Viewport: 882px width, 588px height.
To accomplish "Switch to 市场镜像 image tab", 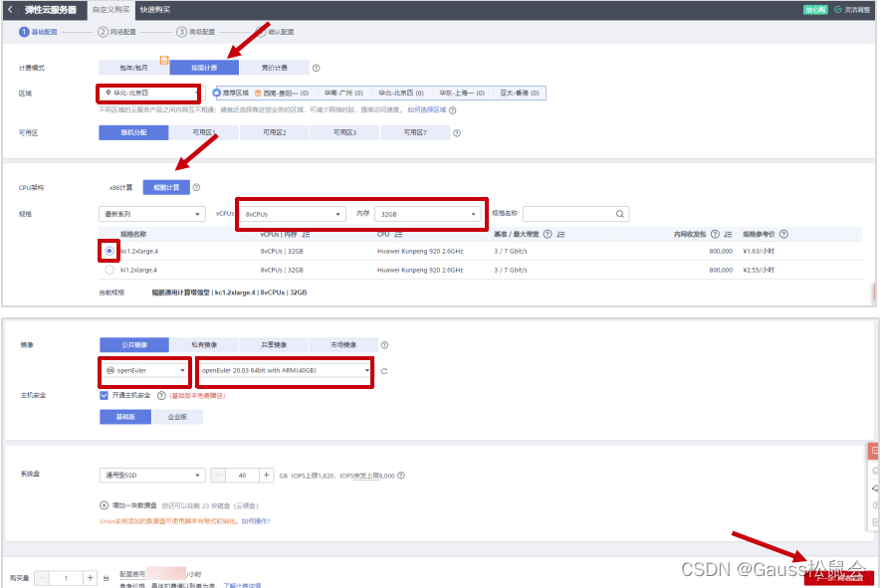I will coord(343,344).
